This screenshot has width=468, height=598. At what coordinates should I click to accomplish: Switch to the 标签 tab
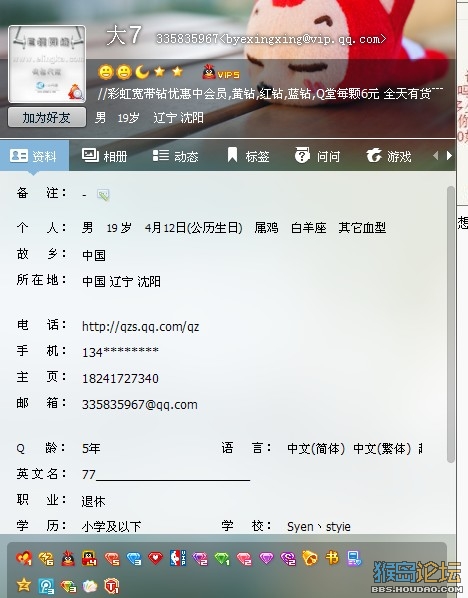248,156
